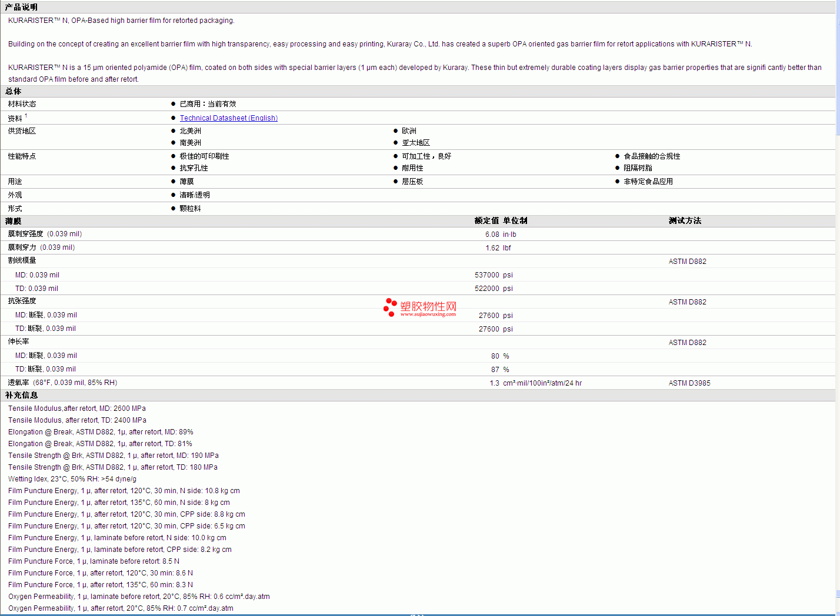Image resolution: width=840 pixels, height=616 pixels.
Task: Click the bold "薄膜" table section header
Action: tap(13, 221)
